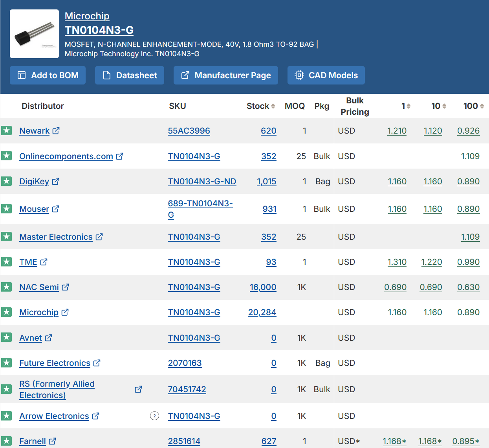
Task: Click Newark 100-quantity price 0.926
Action: click(469, 131)
